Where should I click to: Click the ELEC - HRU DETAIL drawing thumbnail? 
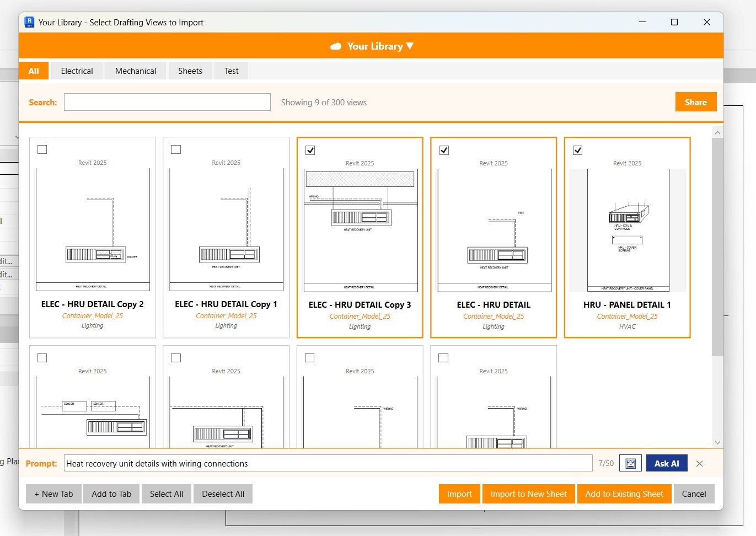[x=494, y=230]
